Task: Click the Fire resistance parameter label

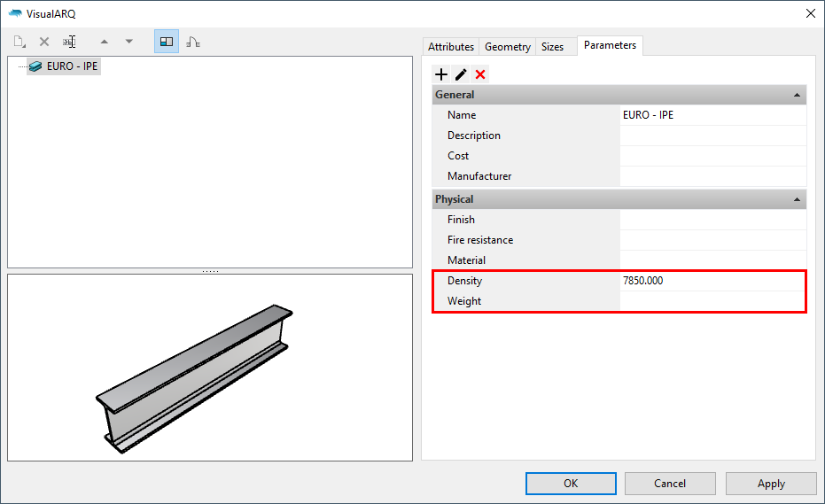Action: [480, 240]
